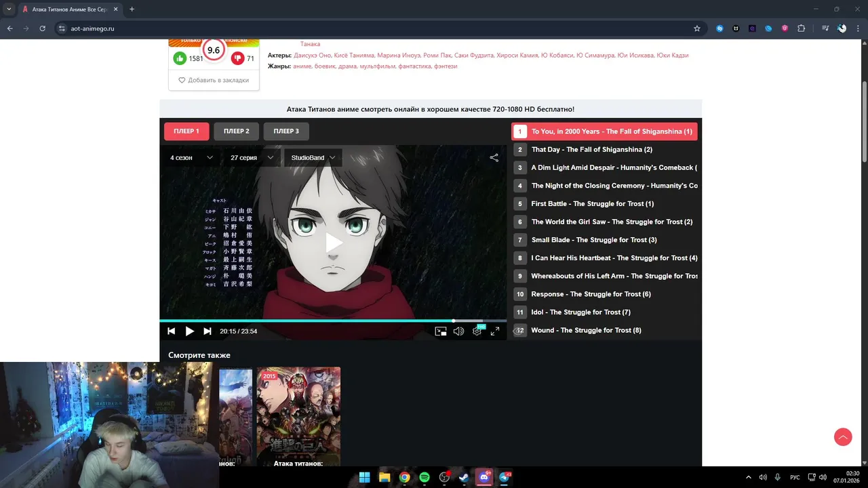The width and height of the screenshot is (868, 488).
Task: Select episode 12 'Wound'
Action: 604,330
